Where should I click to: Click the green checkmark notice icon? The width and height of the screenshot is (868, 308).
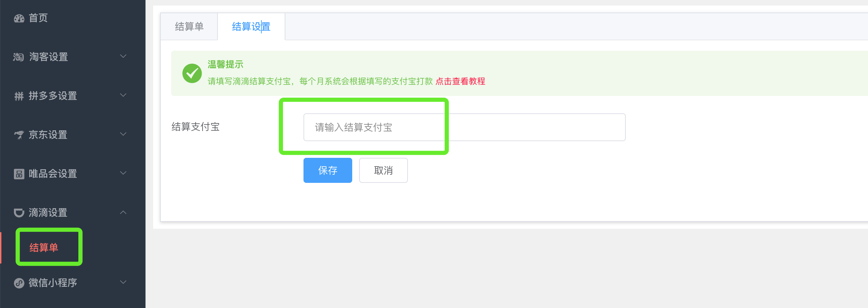pos(192,73)
